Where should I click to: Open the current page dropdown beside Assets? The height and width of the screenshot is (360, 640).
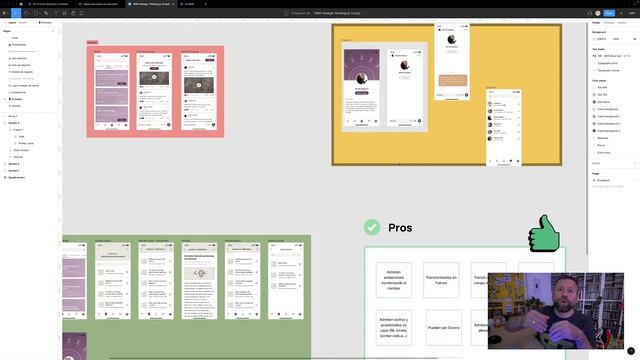click(x=45, y=22)
